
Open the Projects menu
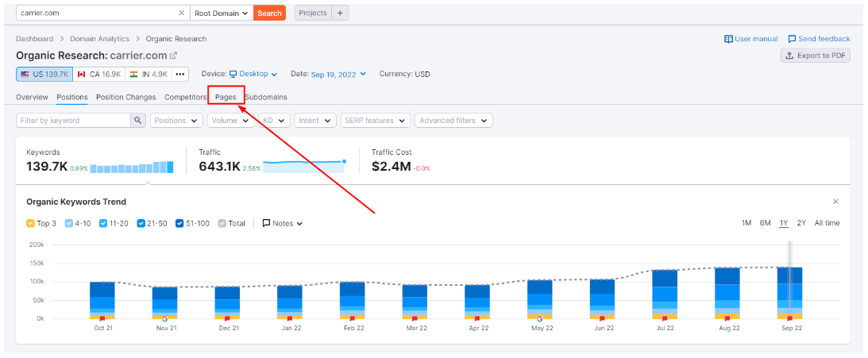313,13
